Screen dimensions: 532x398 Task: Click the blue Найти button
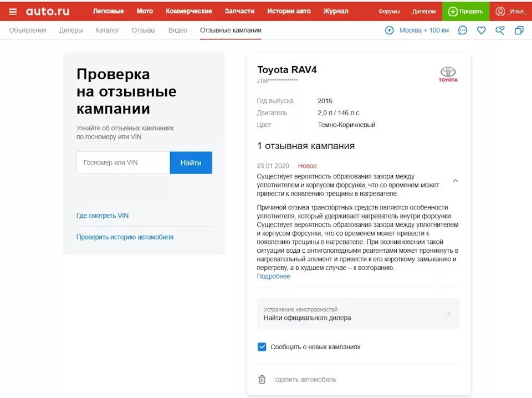coord(191,162)
